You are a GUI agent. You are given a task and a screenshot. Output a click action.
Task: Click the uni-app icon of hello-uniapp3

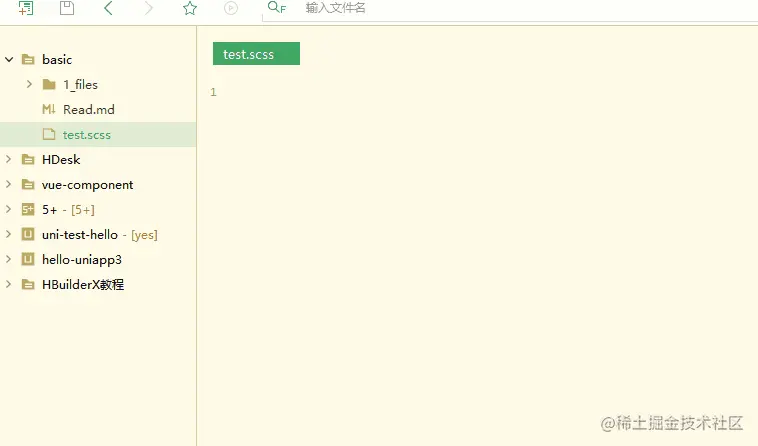point(28,259)
